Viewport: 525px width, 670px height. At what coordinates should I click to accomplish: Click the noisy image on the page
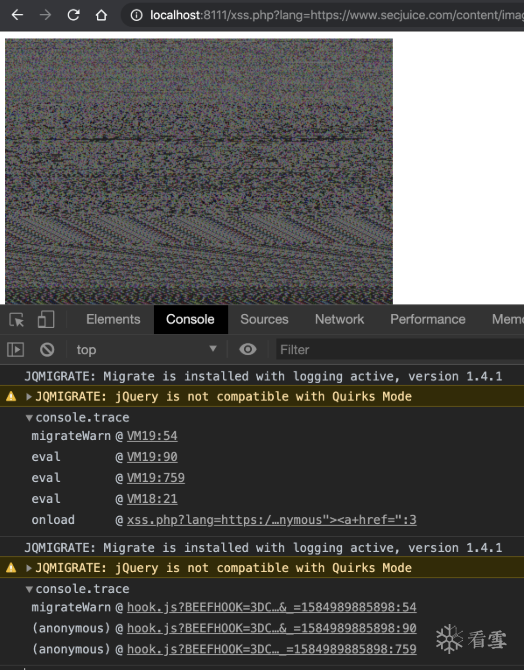coord(199,171)
